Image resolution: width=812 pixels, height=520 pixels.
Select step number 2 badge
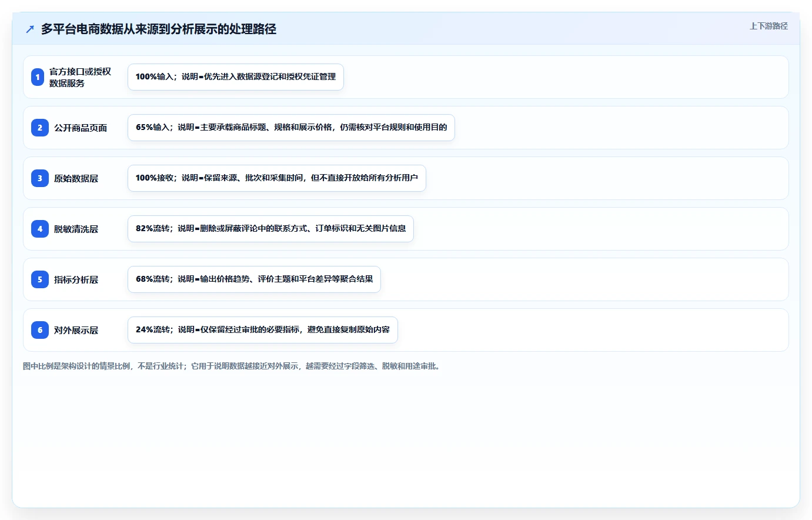coord(40,128)
